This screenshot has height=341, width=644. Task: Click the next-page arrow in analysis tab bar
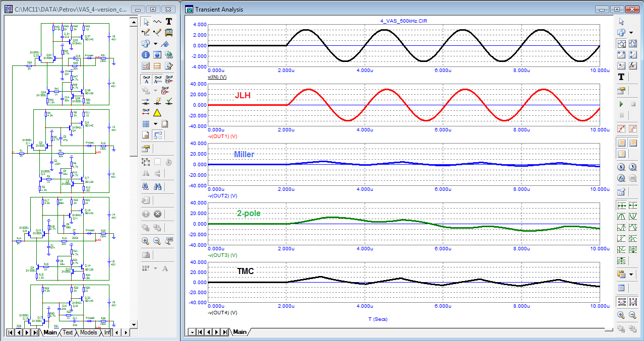(x=216, y=332)
